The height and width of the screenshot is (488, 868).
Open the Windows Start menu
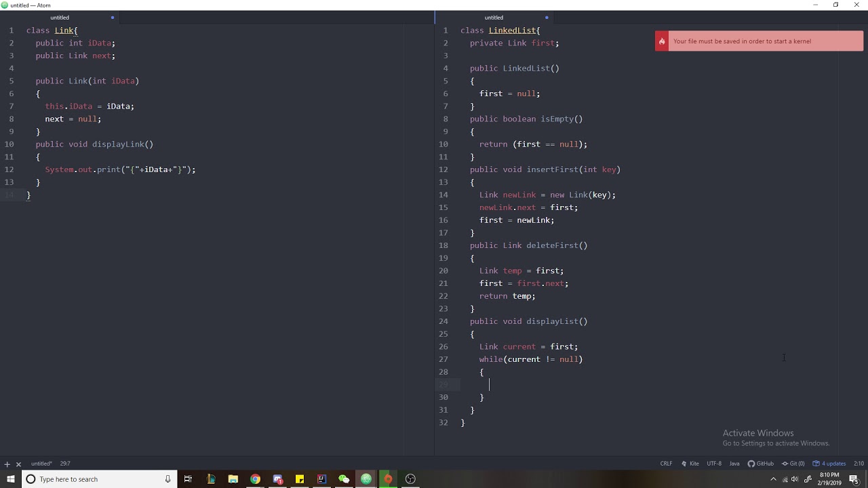point(10,479)
